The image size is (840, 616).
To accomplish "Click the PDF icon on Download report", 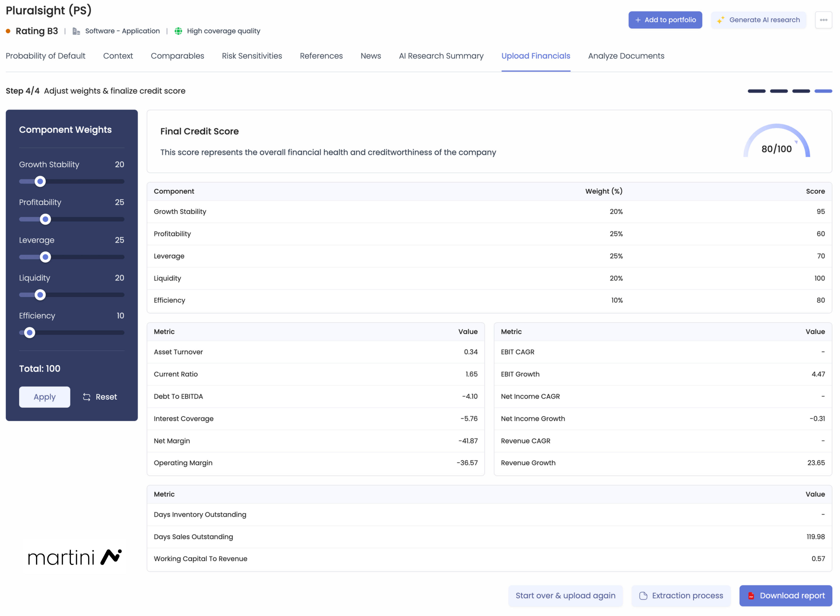I will click(x=751, y=596).
